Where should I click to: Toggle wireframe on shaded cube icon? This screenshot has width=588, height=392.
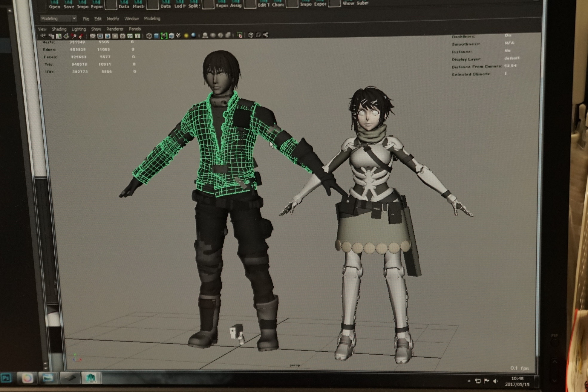point(171,36)
